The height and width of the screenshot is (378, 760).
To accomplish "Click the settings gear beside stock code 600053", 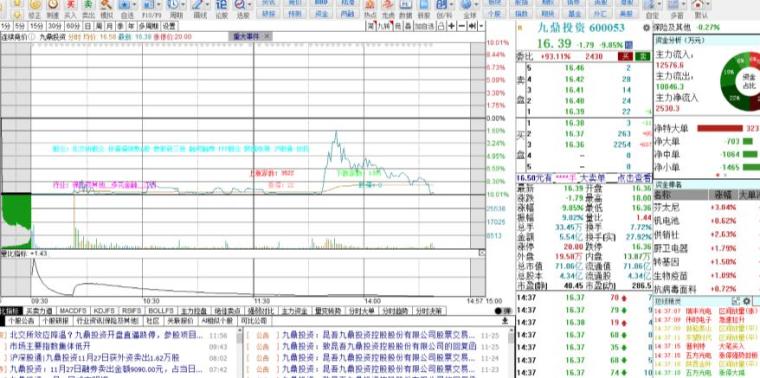I will (x=646, y=28).
